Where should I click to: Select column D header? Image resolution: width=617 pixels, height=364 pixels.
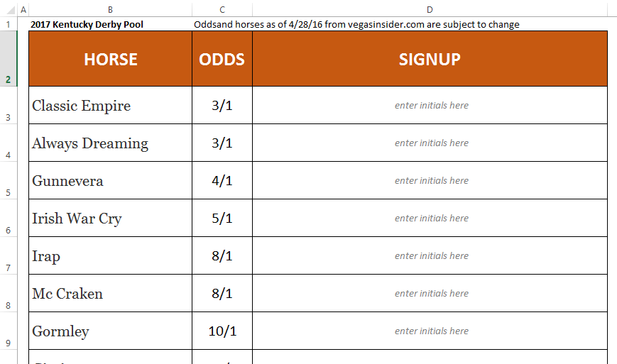430,9
